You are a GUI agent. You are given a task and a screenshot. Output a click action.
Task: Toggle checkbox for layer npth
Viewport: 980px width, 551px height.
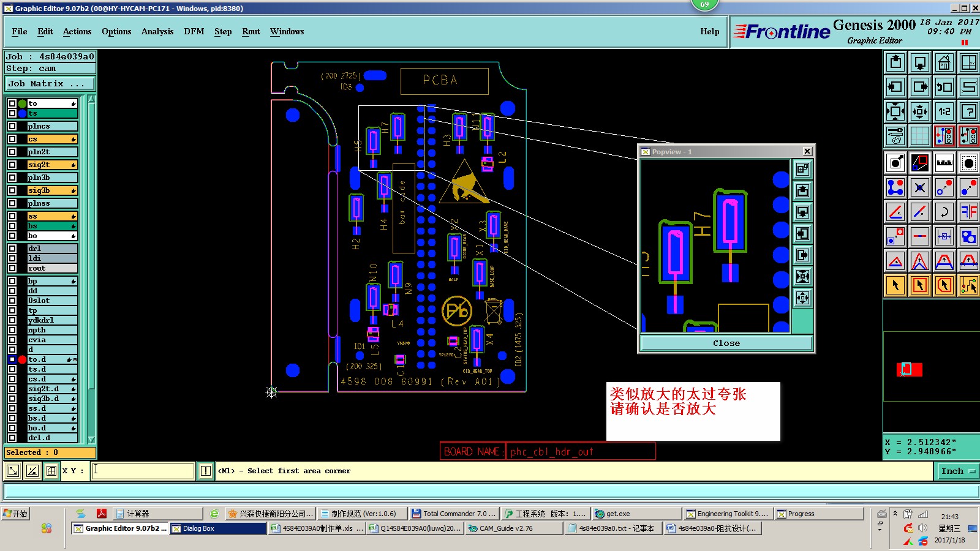click(12, 330)
